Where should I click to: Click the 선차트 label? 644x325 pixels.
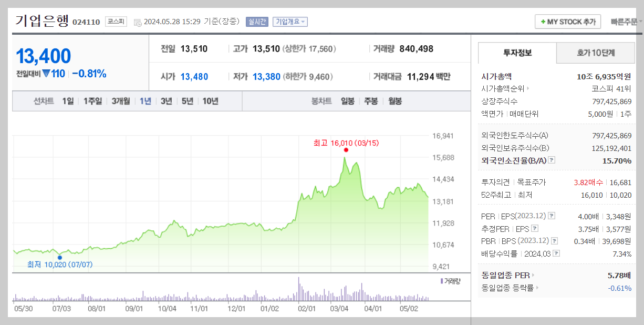click(44, 101)
